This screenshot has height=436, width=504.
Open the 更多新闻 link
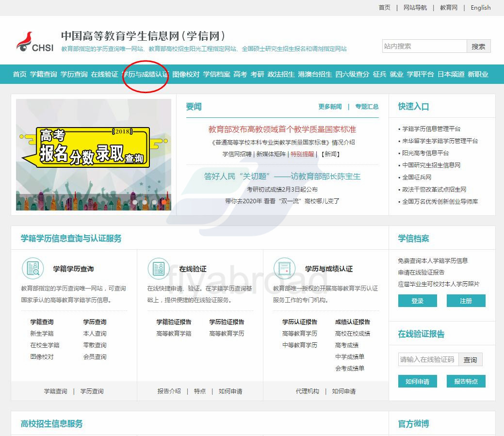pos(330,107)
